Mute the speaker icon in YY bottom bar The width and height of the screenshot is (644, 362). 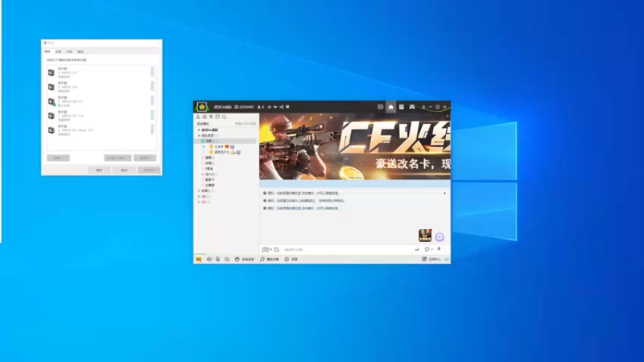209,259
